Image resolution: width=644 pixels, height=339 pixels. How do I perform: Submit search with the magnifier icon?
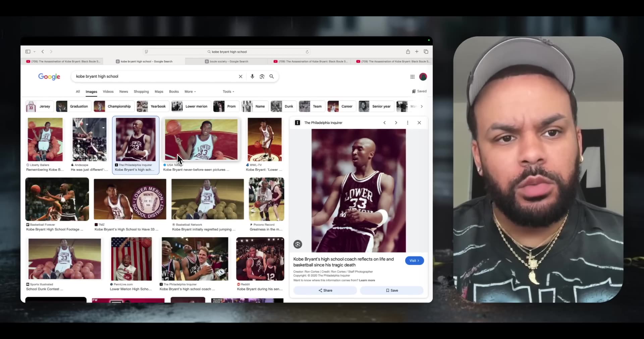272,76
